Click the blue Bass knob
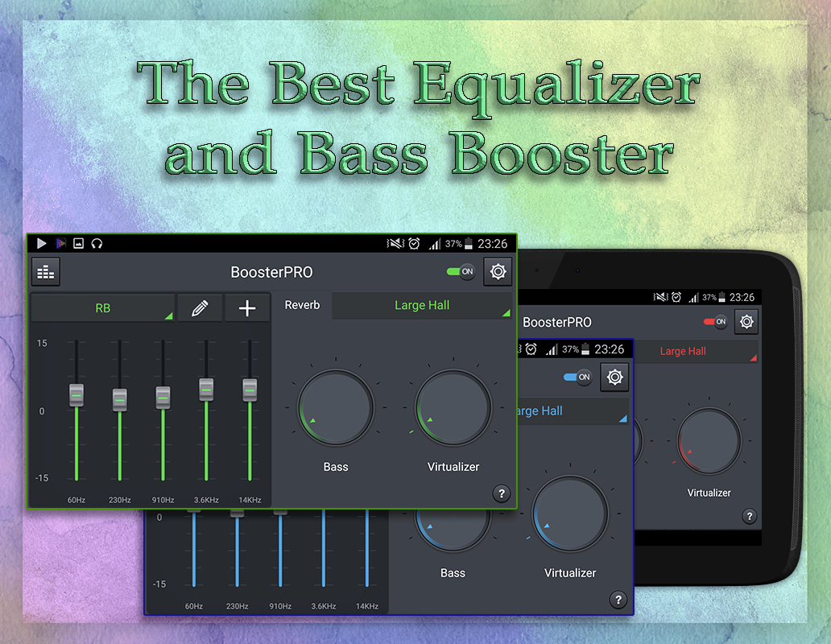This screenshot has width=831, height=644. pos(453,530)
